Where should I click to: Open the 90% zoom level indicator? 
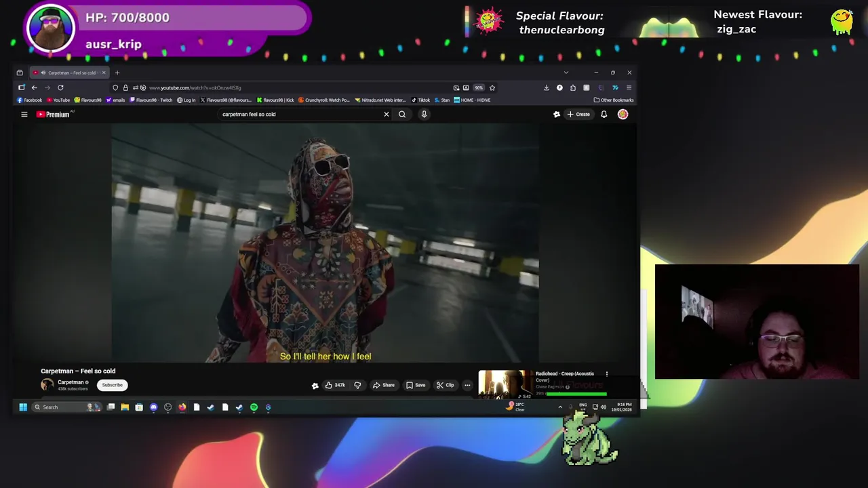click(x=479, y=87)
